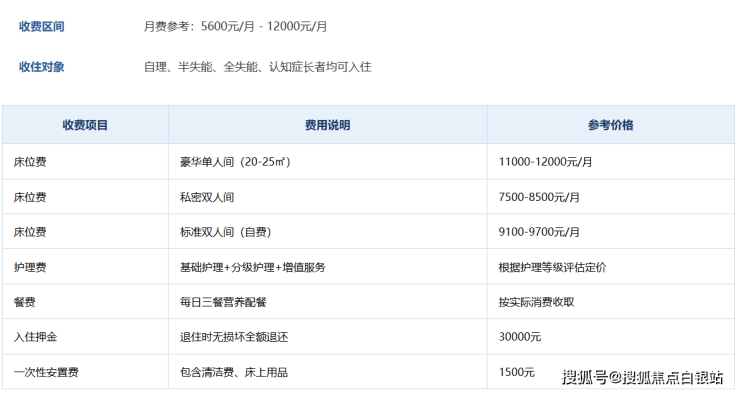Click the 参考价格 column header
740x393 pixels.
pos(611,125)
